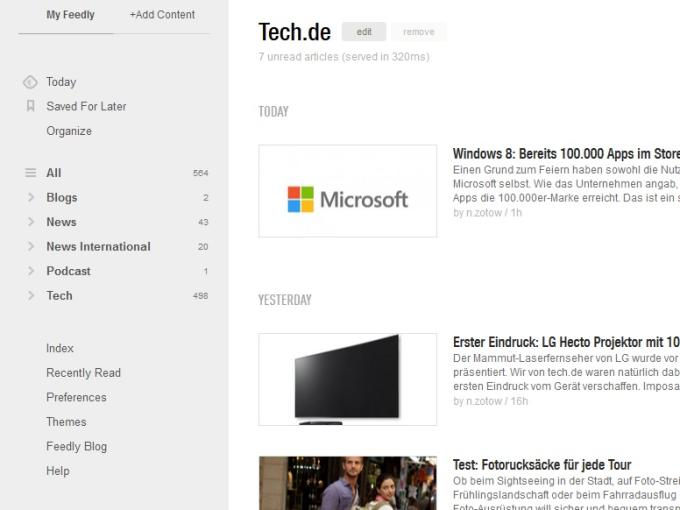Open the Organize page

[x=69, y=131]
